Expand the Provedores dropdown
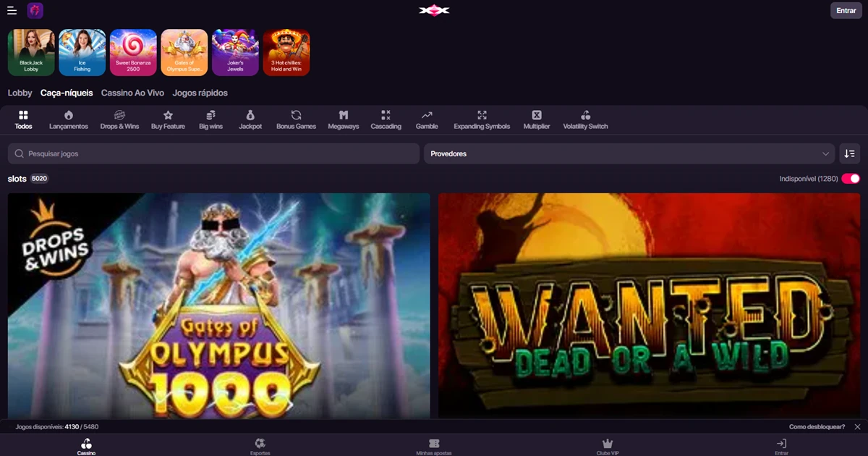The width and height of the screenshot is (868, 456). 629,153
